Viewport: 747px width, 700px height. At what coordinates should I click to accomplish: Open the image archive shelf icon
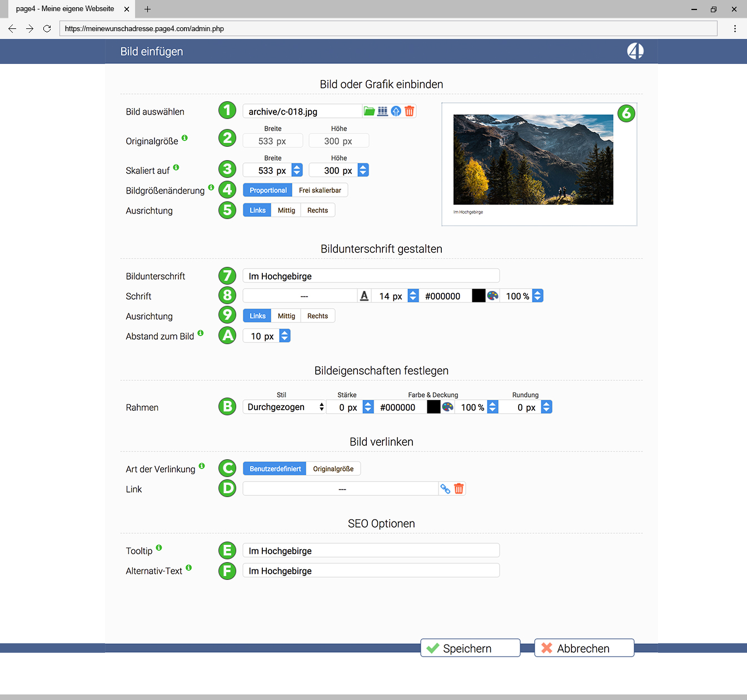point(382,111)
